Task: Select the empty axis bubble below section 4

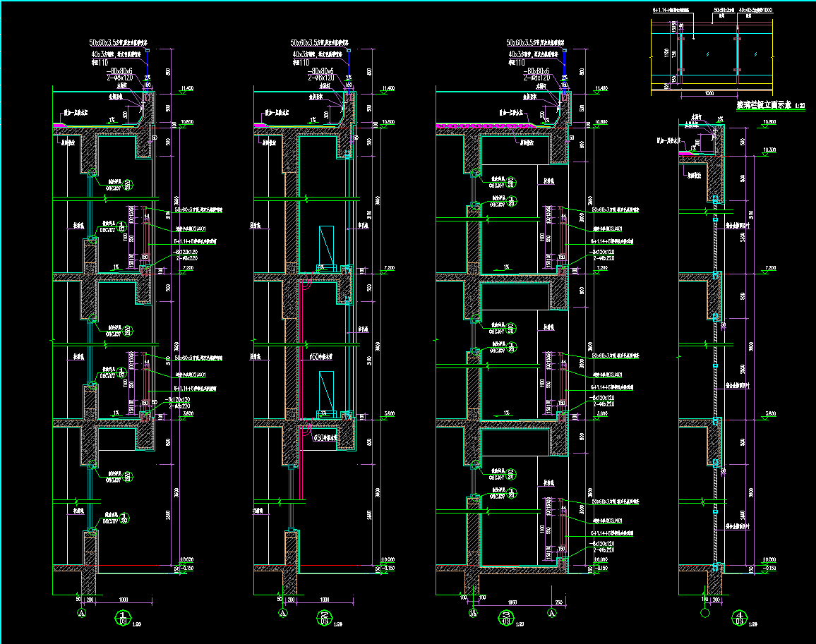Action: [704, 614]
